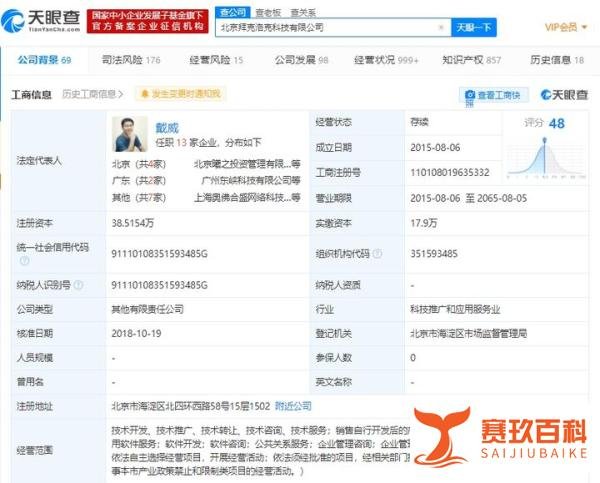Select the company type 其他有限责任公司

coord(148,309)
